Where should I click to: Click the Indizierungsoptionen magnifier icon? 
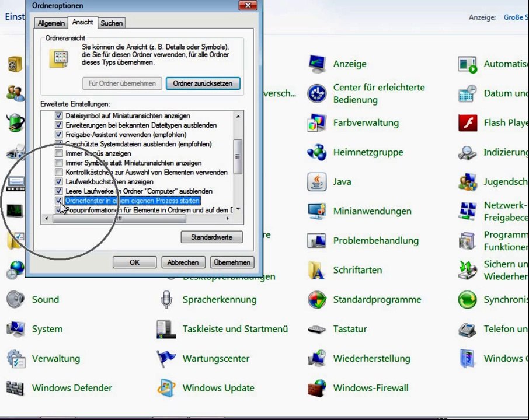pyautogui.click(x=468, y=152)
